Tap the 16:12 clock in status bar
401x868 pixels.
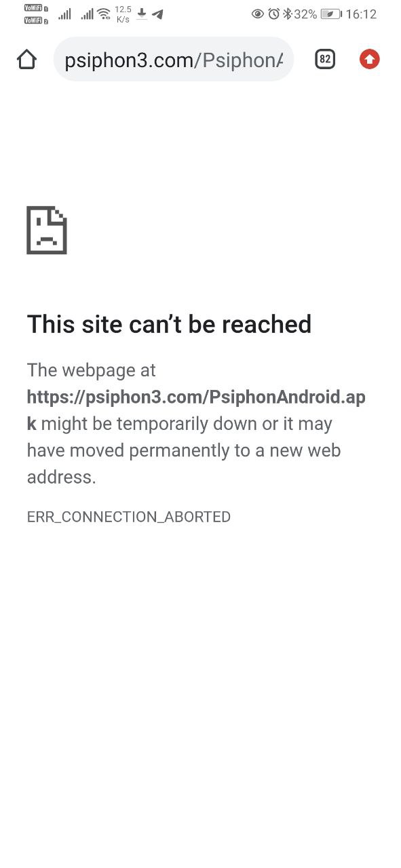[x=361, y=14]
